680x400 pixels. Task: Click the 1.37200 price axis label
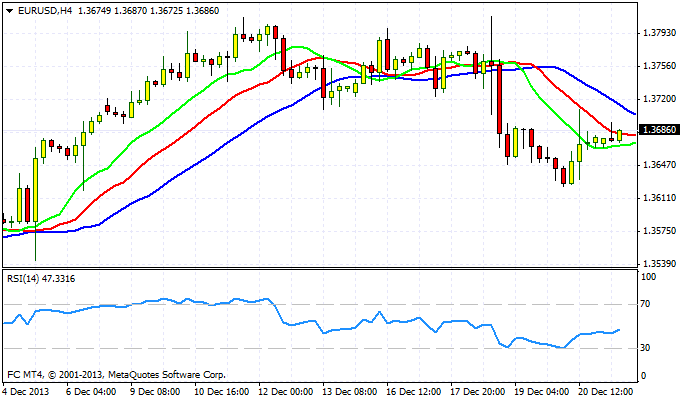(659, 99)
